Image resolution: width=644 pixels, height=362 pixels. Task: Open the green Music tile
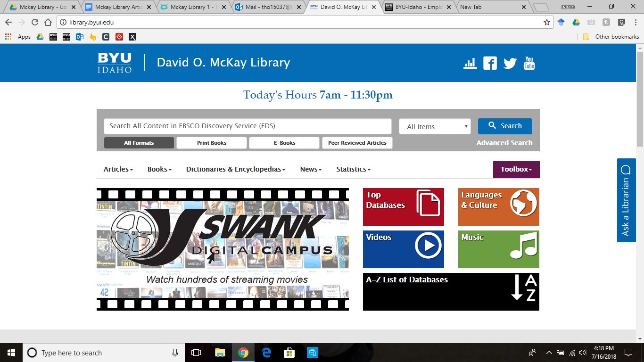[x=499, y=249]
